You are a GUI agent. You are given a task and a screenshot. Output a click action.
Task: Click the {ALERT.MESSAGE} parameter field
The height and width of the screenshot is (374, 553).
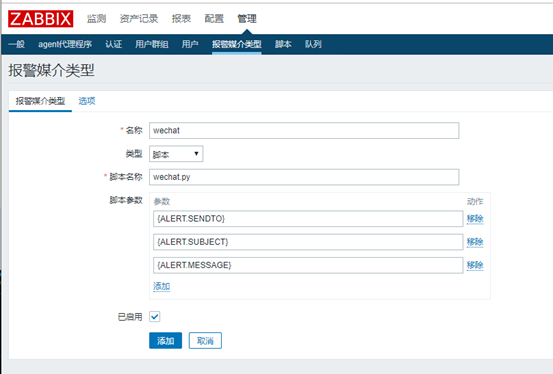click(308, 265)
